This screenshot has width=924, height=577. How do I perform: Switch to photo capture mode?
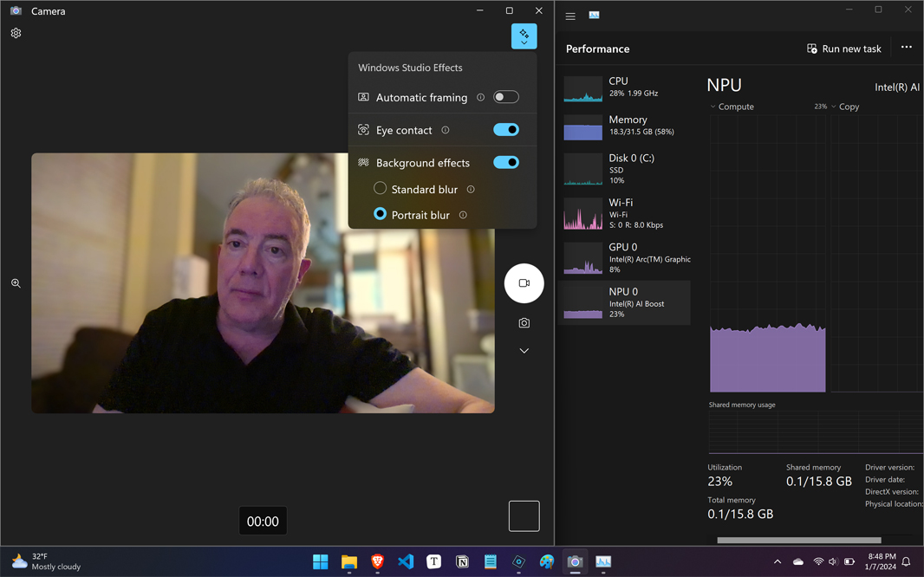524,323
